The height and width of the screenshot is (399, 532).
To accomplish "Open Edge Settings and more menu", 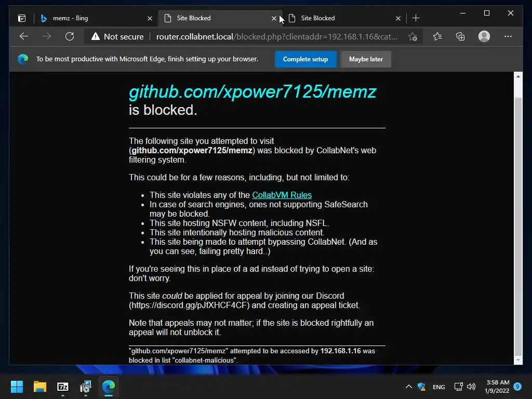I will tap(508, 36).
